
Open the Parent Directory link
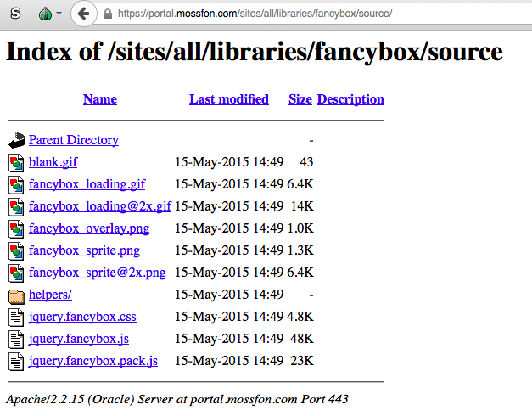coord(74,140)
